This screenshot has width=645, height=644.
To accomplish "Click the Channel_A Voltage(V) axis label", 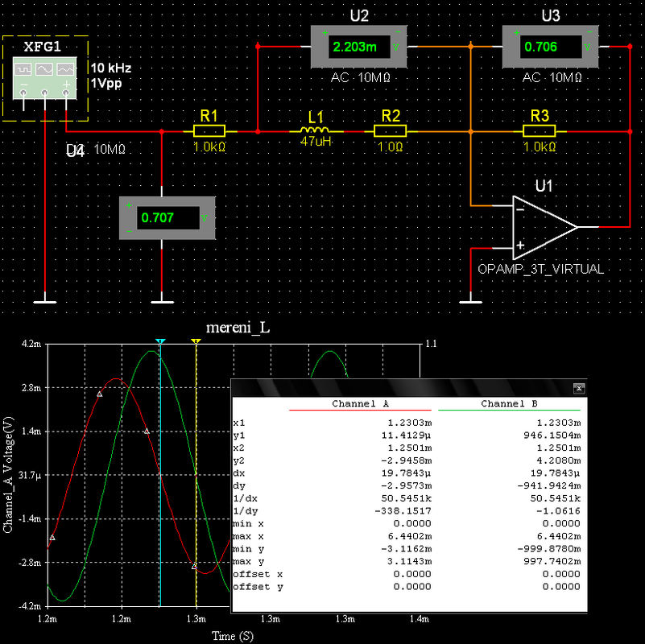I will pos(8,475).
